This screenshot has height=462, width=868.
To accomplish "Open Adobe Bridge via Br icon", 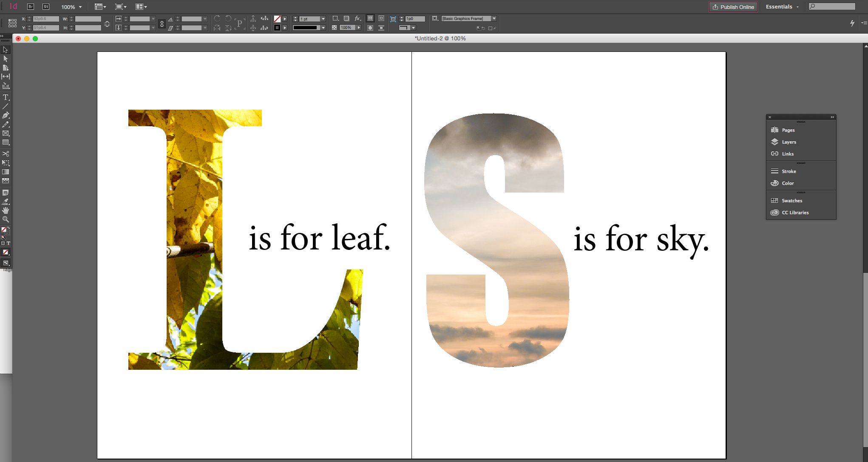I will tap(30, 7).
